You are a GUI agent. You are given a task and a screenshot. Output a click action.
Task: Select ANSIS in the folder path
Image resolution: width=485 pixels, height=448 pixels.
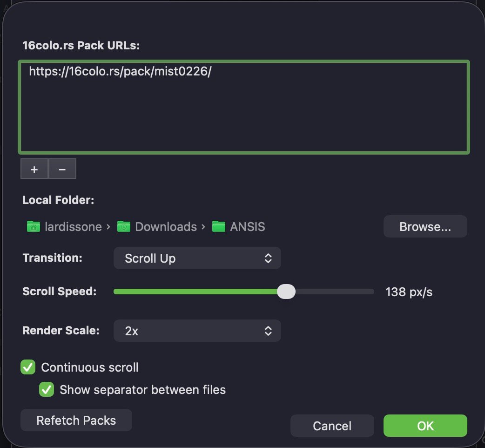247,226
